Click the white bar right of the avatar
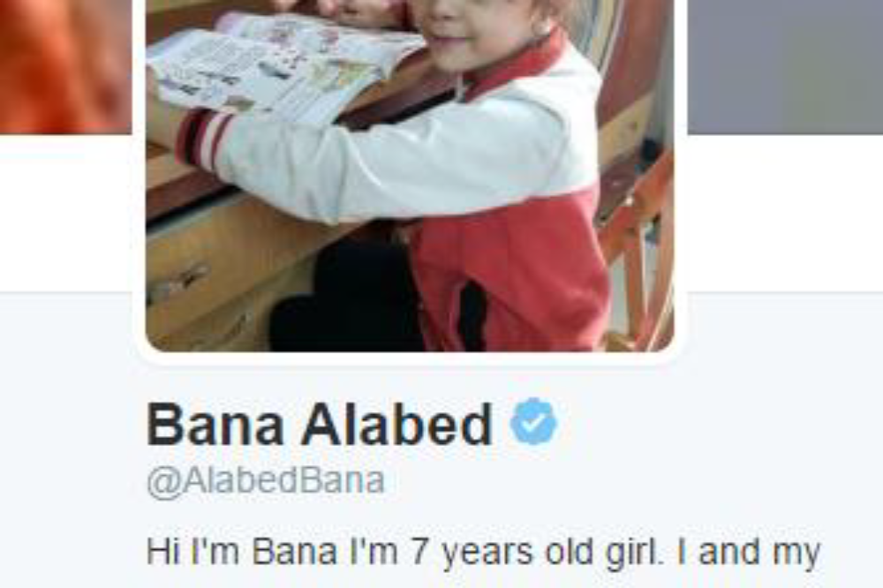The image size is (883, 588). pyautogui.click(x=785, y=213)
